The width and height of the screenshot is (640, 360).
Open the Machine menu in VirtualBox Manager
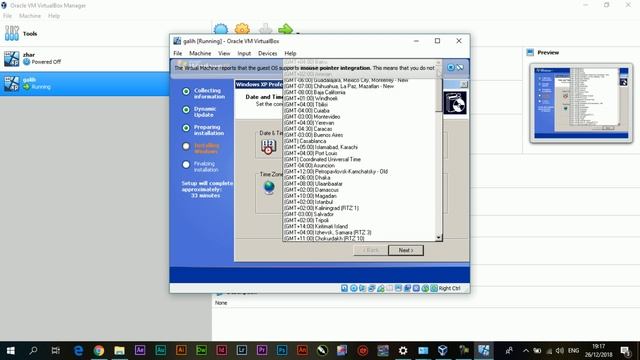click(x=30, y=16)
